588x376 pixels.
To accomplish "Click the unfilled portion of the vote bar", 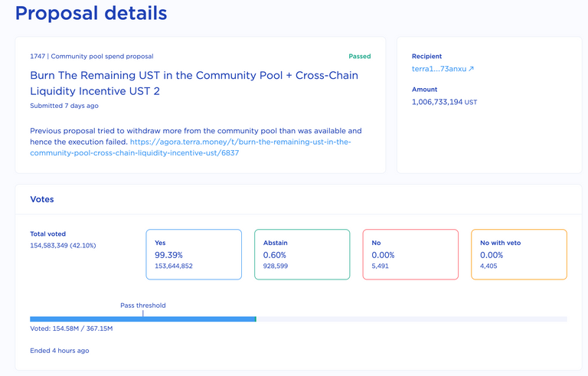I will coord(412,319).
